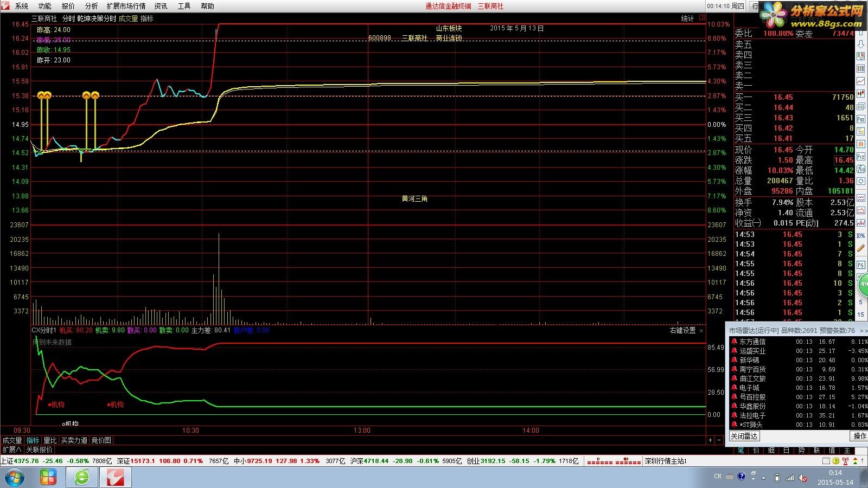Open the Windows Start menu
Image resolution: width=868 pixels, height=488 pixels.
tap(15, 478)
